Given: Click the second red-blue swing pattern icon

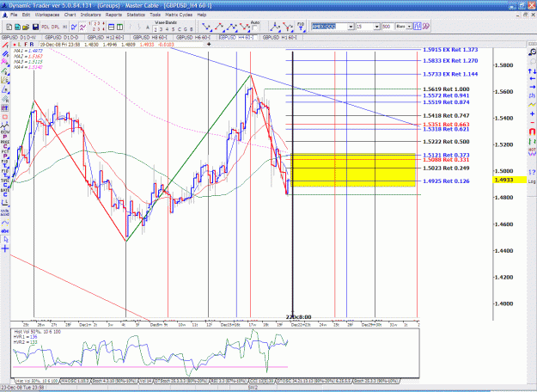Looking at the screenshot, I should [219, 27].
